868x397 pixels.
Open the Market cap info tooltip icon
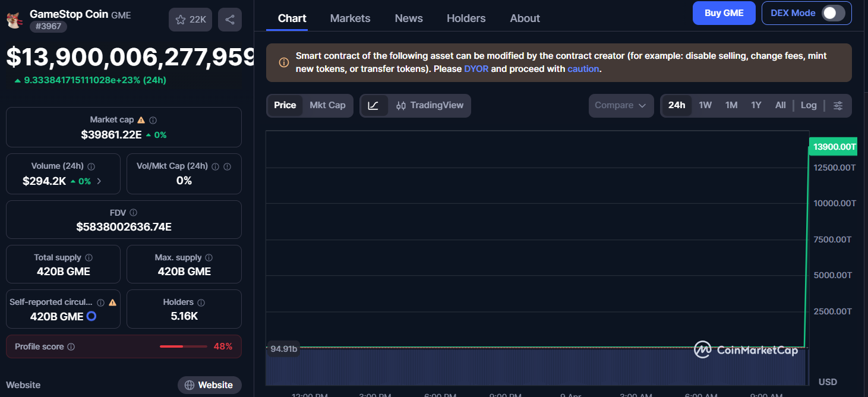153,120
